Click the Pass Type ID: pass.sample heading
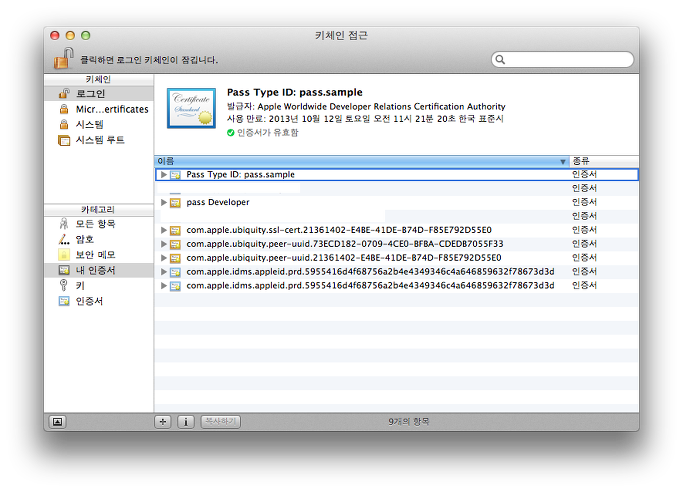The height and width of the screenshot is (492, 683). pos(294,92)
